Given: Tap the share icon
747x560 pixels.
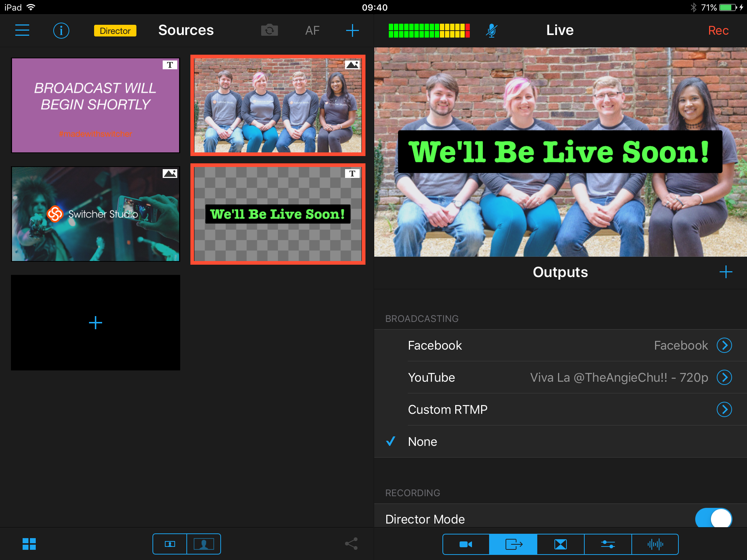Looking at the screenshot, I should [x=351, y=544].
